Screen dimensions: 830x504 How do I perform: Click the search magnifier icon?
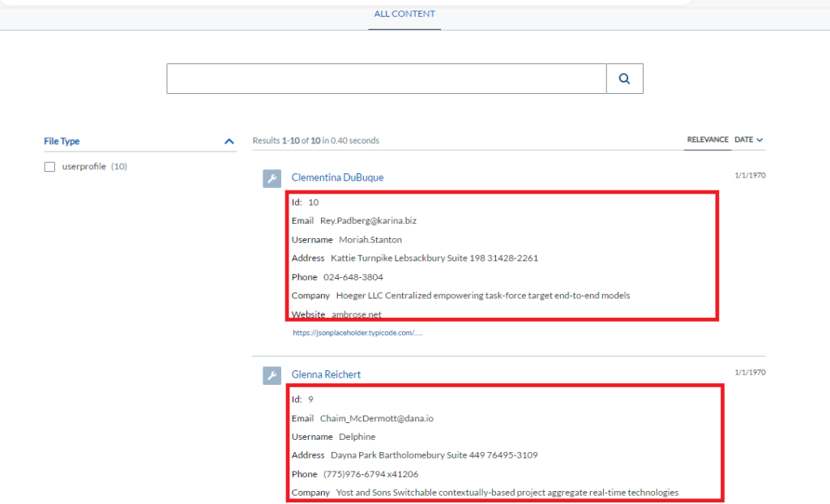623,78
